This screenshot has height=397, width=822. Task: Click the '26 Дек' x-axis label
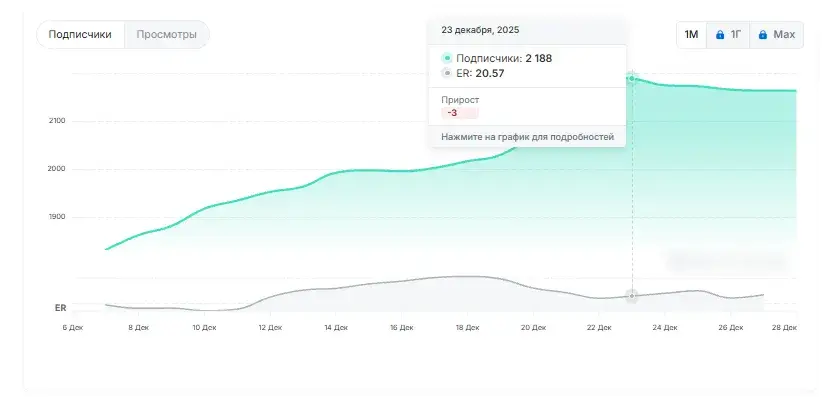click(x=731, y=328)
